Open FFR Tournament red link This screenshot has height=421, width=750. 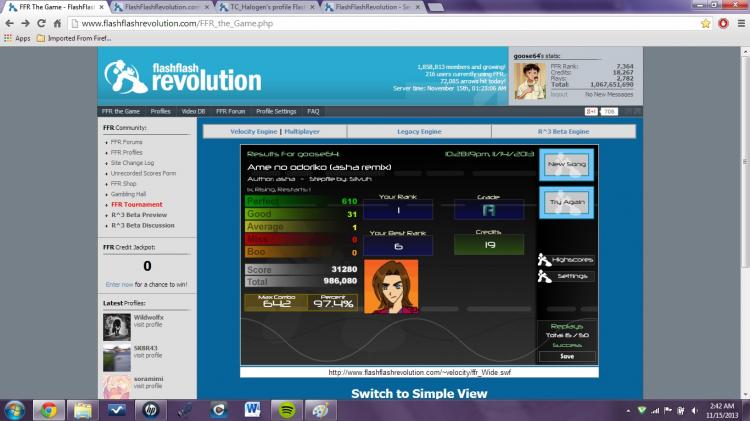pyautogui.click(x=137, y=205)
